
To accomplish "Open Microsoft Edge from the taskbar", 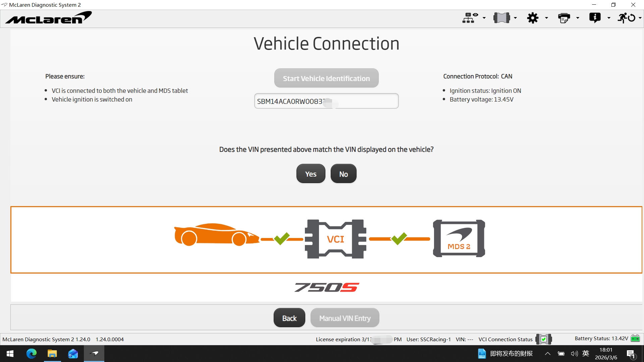I will click(31, 354).
